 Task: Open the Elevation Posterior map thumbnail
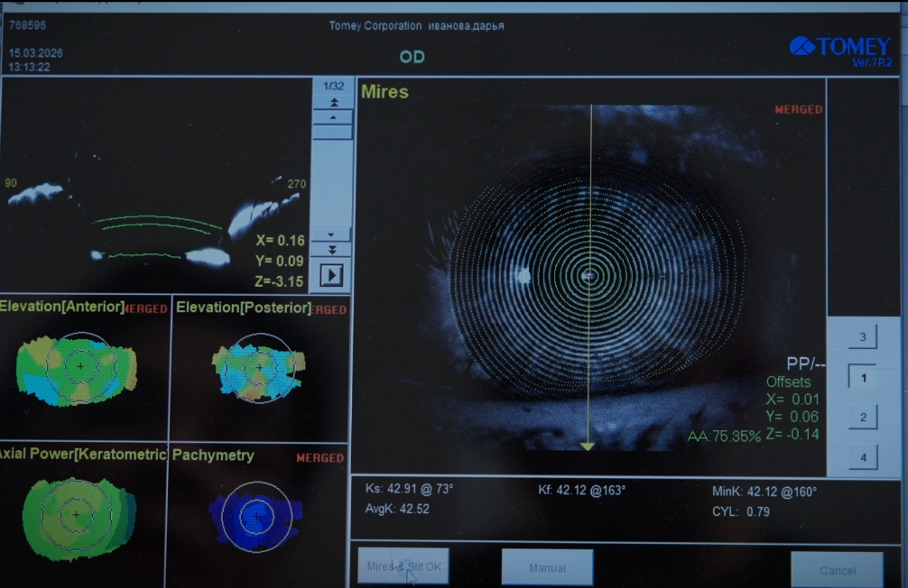[x=259, y=368]
